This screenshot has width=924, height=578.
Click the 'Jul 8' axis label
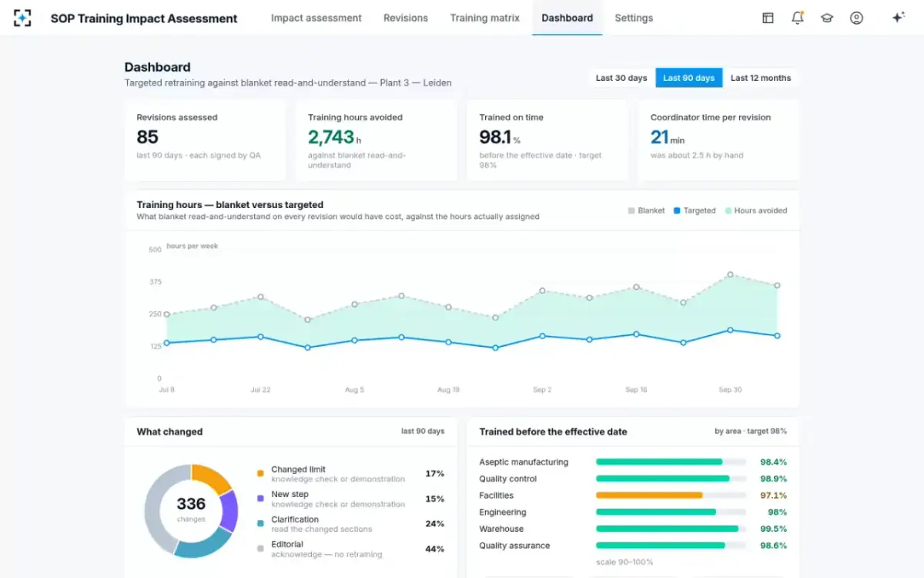tap(166, 390)
